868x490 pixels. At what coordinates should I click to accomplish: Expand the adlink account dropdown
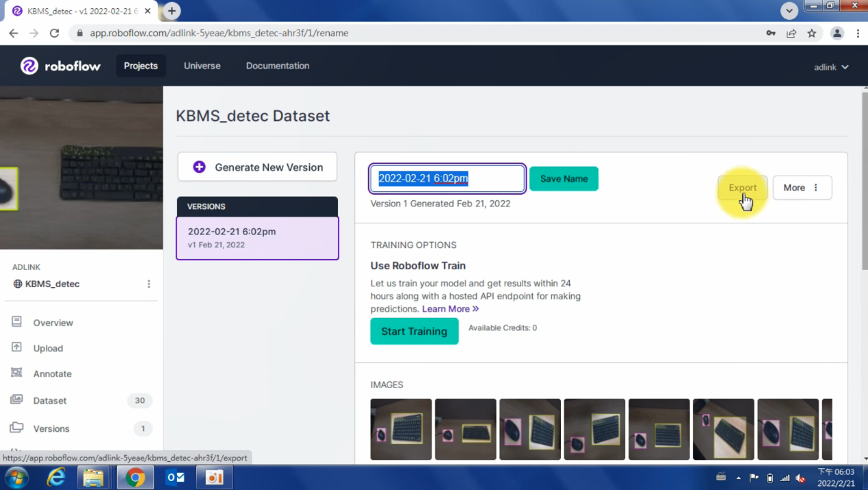pyautogui.click(x=831, y=67)
